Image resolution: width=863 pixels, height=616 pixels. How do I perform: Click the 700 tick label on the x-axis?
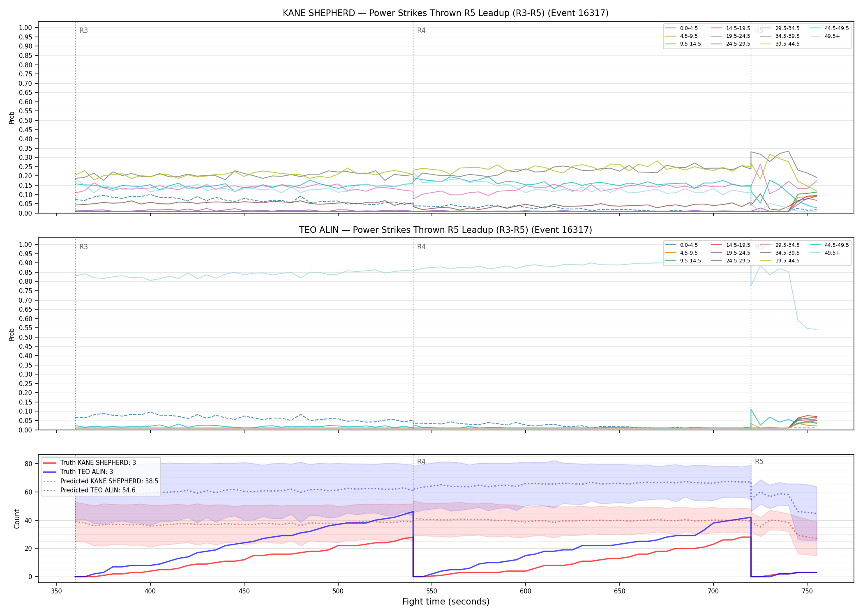click(x=713, y=591)
